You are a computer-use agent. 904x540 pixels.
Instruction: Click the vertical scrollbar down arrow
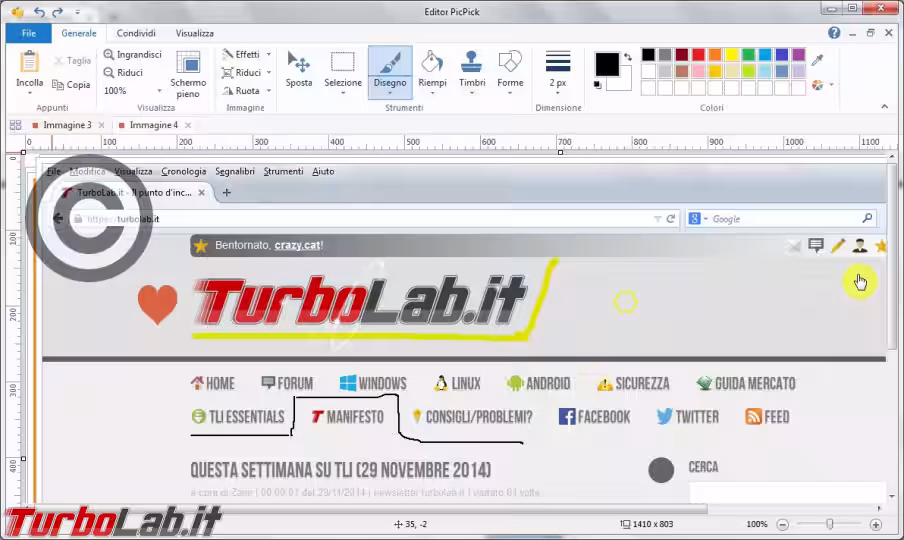coord(892,497)
